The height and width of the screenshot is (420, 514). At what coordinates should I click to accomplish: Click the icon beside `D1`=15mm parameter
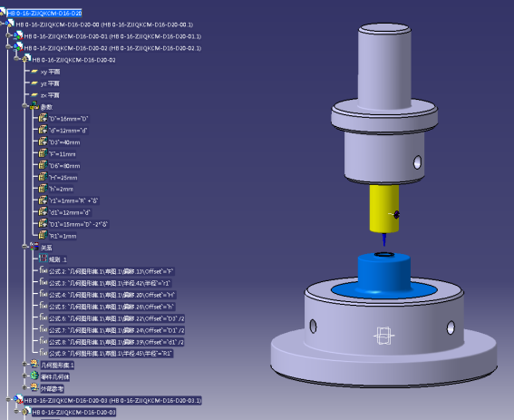coord(43,223)
